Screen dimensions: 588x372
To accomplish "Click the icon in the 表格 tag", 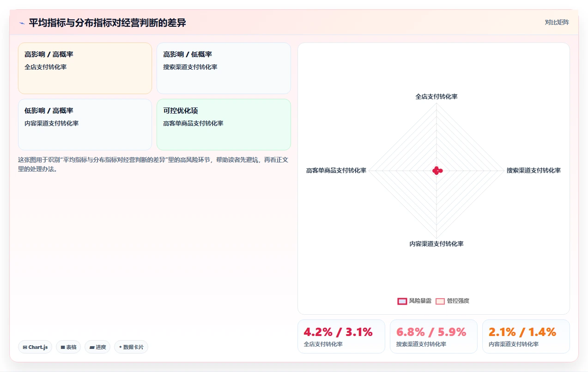I will pyautogui.click(x=63, y=347).
